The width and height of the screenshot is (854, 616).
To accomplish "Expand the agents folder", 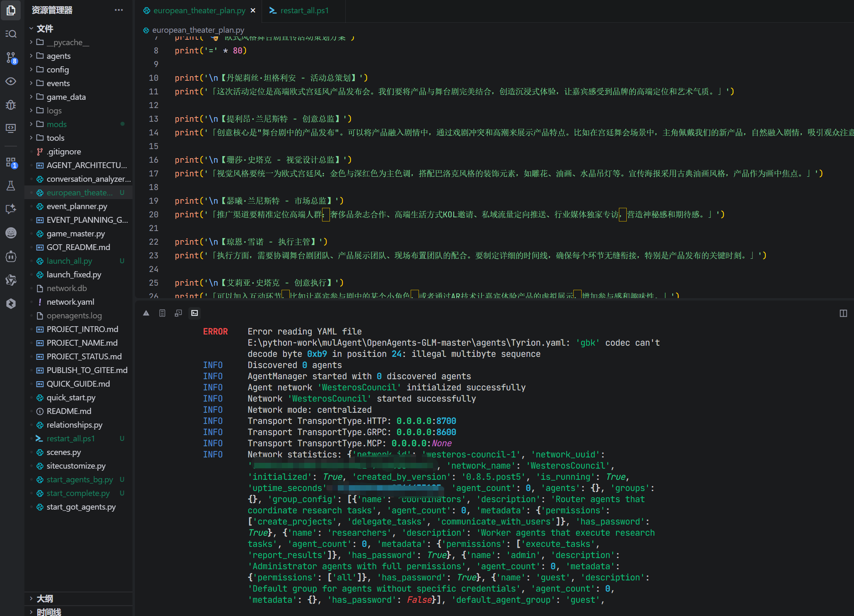I will tap(58, 56).
